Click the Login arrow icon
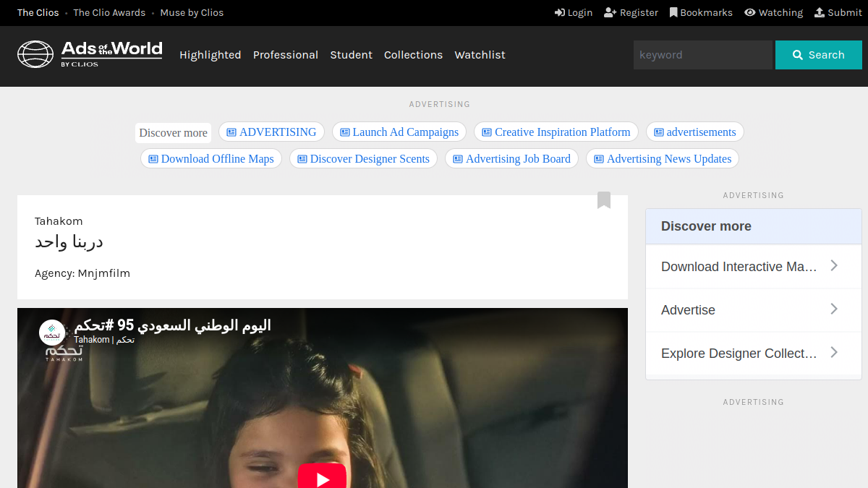868x488 pixels. click(560, 12)
